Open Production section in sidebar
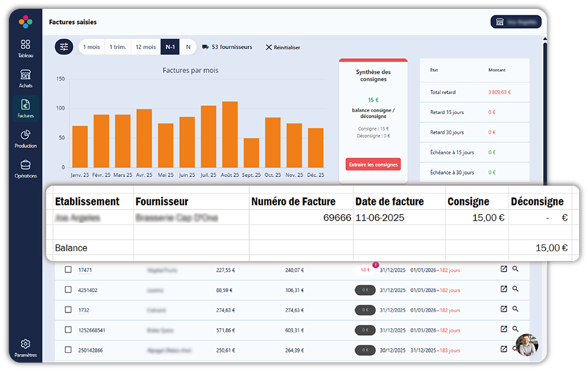Viewport: 588px width, 371px height. click(x=25, y=138)
